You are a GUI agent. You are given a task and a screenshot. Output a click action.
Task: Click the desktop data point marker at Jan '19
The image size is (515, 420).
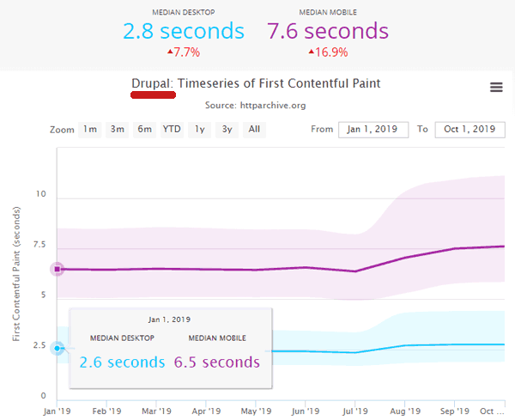point(58,349)
